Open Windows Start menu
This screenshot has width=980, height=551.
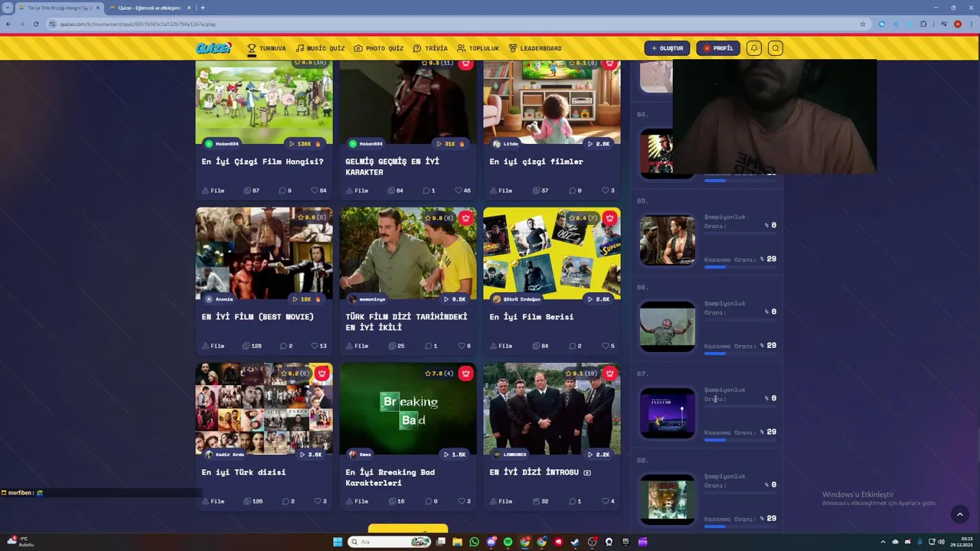338,542
